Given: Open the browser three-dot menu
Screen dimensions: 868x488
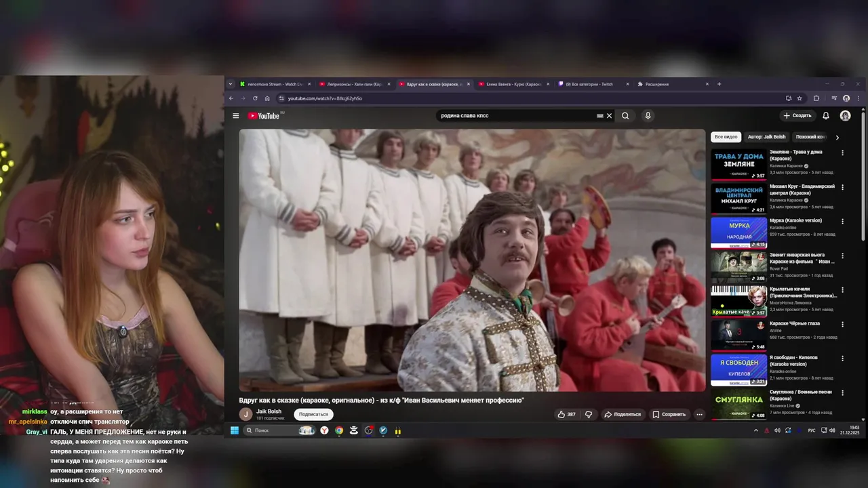Looking at the screenshot, I should tap(859, 98).
